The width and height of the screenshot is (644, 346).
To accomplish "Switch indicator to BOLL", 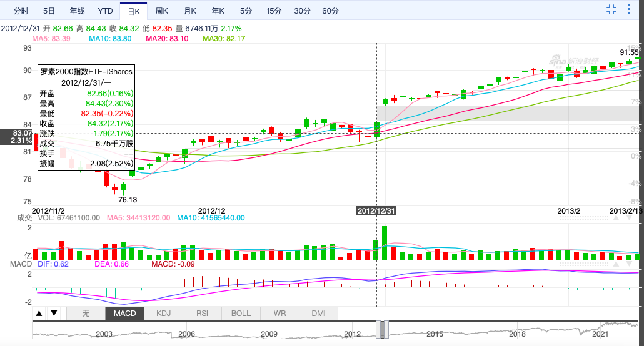I will (x=241, y=314).
